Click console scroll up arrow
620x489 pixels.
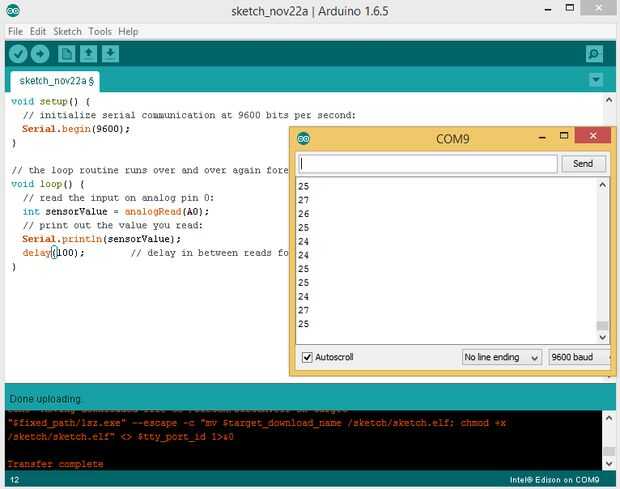click(x=609, y=418)
